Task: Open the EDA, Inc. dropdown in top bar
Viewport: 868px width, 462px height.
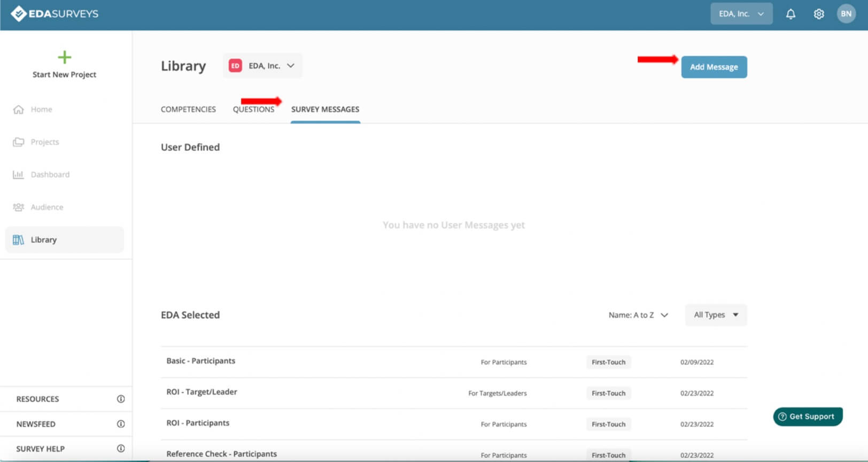Action: [741, 14]
